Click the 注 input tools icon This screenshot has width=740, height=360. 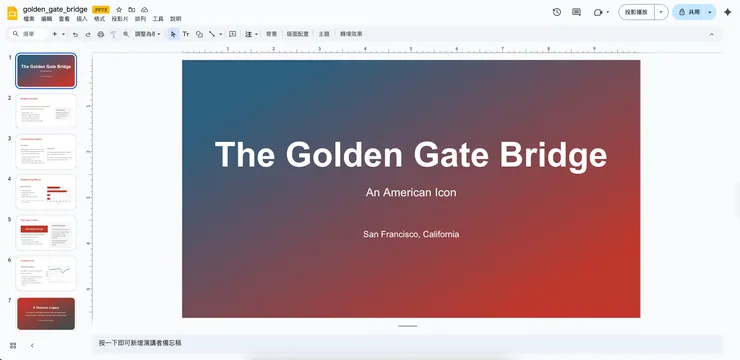tap(248, 34)
